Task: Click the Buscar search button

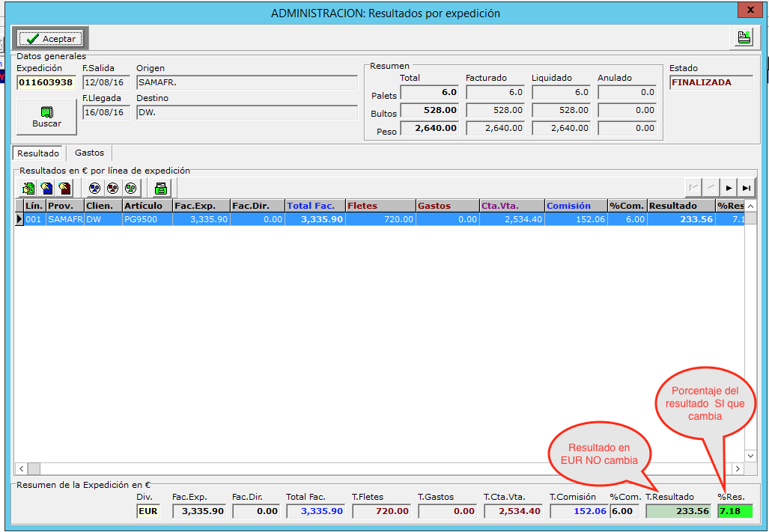Action: pos(46,117)
